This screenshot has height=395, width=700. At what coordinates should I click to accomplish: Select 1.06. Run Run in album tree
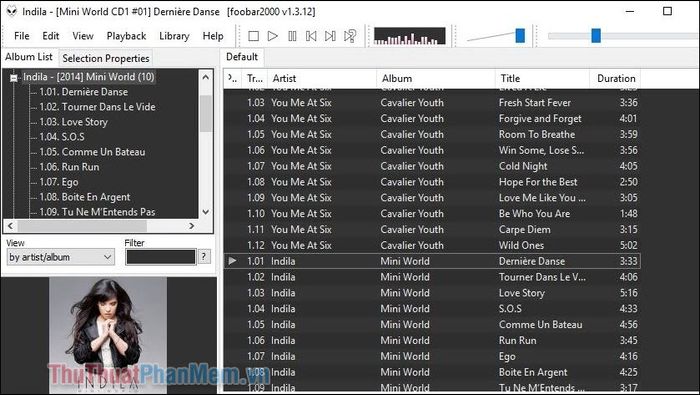coord(69,167)
